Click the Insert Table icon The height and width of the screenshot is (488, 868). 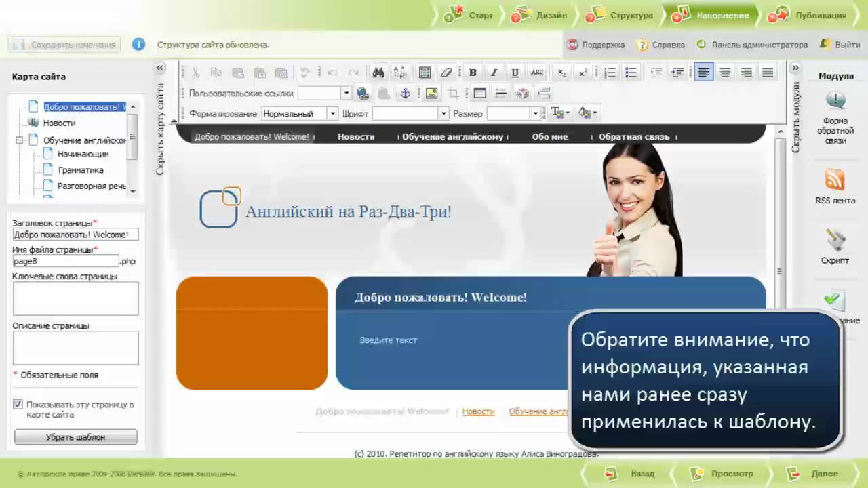[479, 94]
